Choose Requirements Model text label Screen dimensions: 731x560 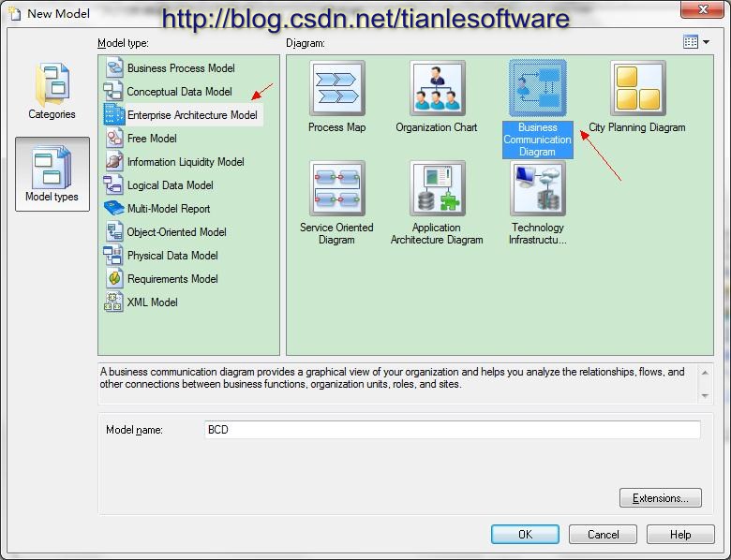(x=172, y=279)
